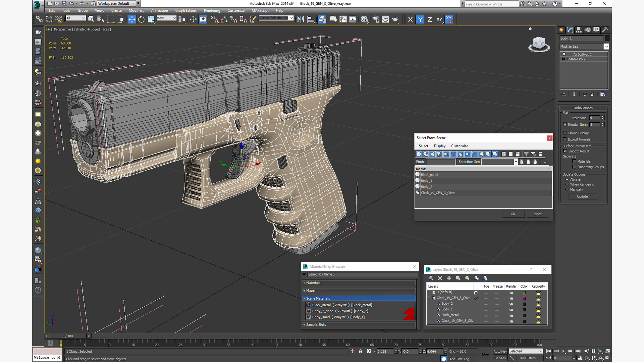Toggle the Isoline Display checkbox
The image size is (644, 362).
click(x=565, y=133)
